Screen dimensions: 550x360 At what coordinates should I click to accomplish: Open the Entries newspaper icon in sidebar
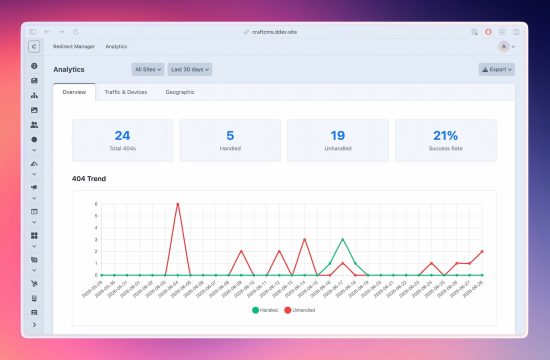tap(34, 81)
